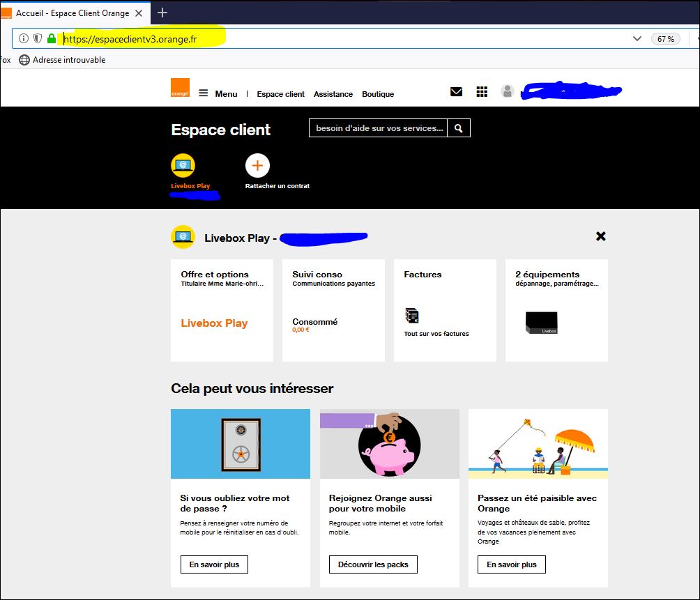This screenshot has height=600, width=700.
Task: Open a new browser tab
Action: tap(162, 13)
